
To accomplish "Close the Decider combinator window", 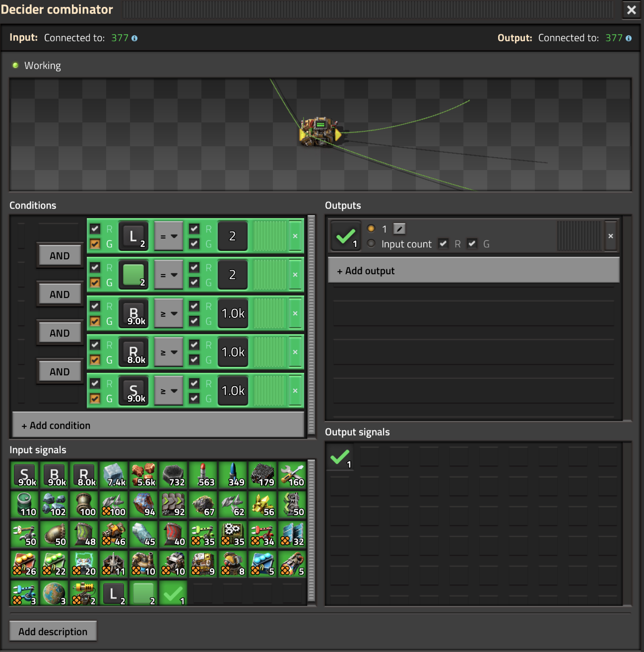I will pyautogui.click(x=631, y=10).
